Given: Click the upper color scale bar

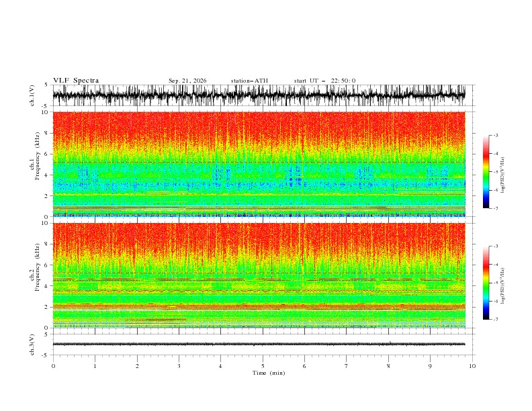Looking at the screenshot, I should coord(486,171).
